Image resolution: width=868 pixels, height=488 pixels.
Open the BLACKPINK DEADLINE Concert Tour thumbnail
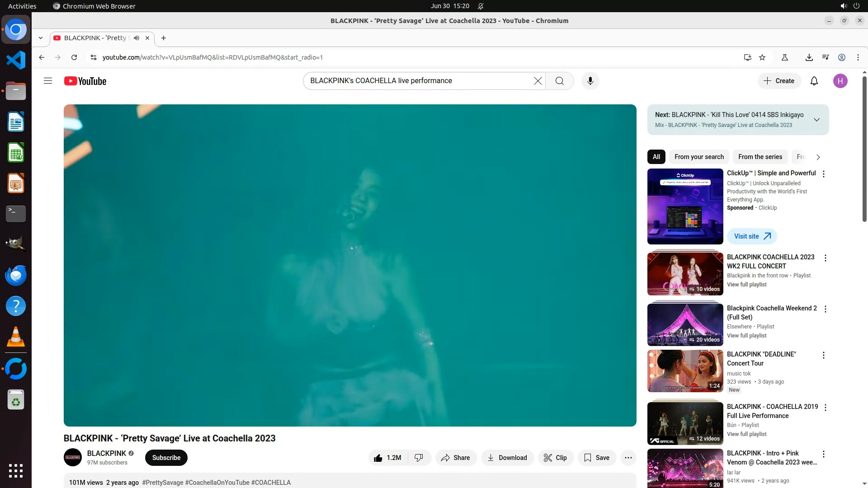[x=685, y=371]
